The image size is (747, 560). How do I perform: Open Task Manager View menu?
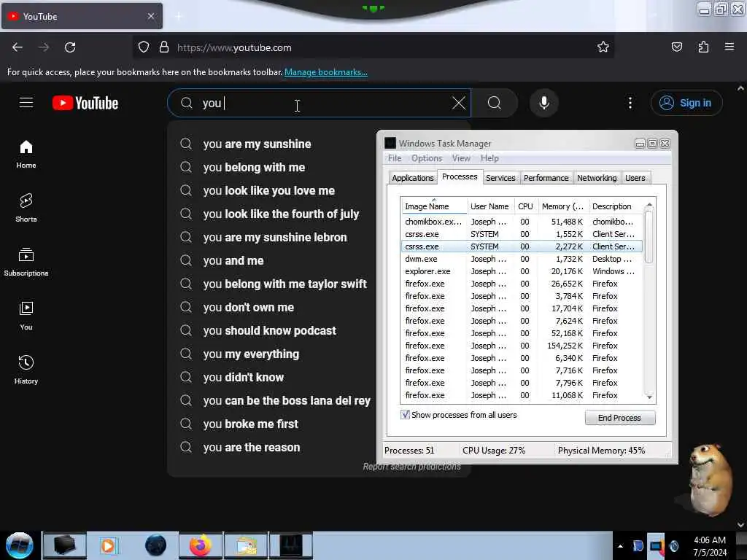(461, 158)
